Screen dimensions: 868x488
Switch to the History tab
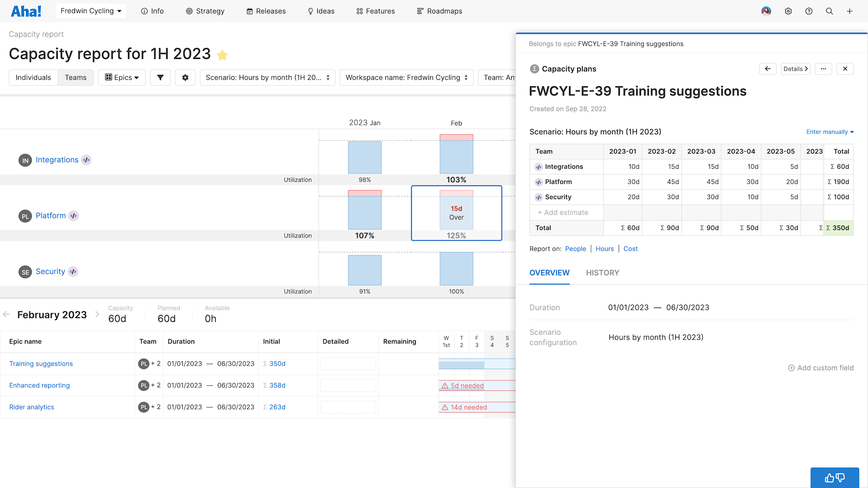(602, 273)
